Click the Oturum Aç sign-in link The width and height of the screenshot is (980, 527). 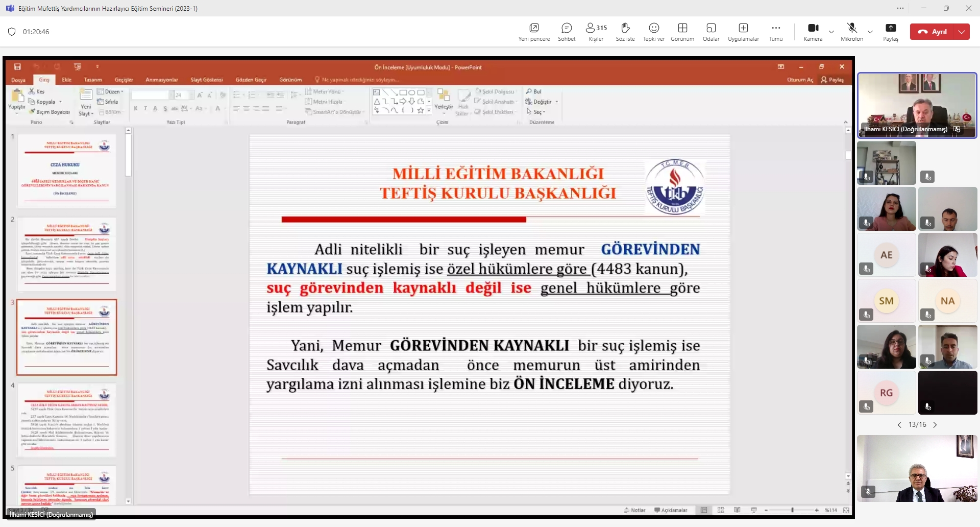[800, 80]
